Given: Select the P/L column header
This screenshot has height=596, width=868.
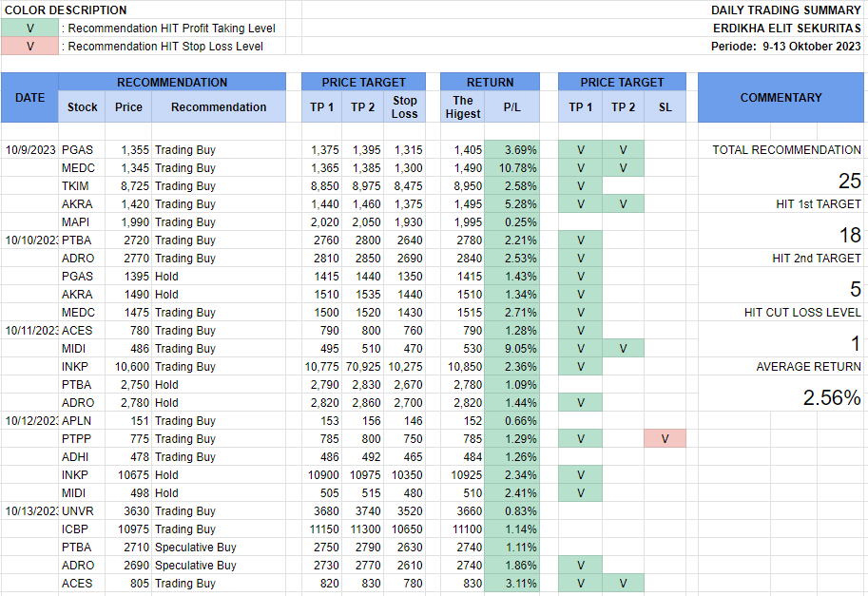Looking at the screenshot, I should (512, 107).
